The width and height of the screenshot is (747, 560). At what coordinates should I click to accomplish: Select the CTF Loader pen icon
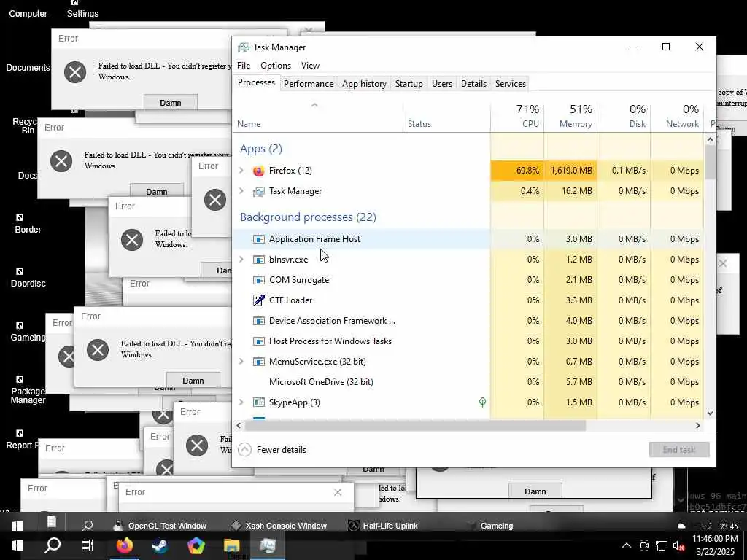point(259,300)
